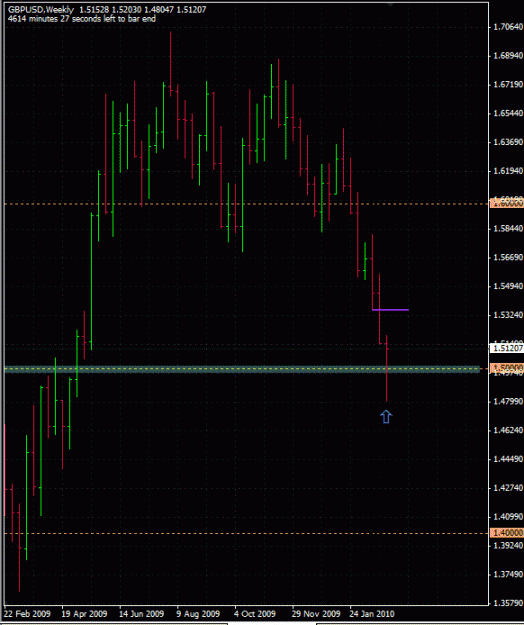Click the 19 Apr 2009 date label
Viewport: 524px width, 625px height.
tap(85, 614)
